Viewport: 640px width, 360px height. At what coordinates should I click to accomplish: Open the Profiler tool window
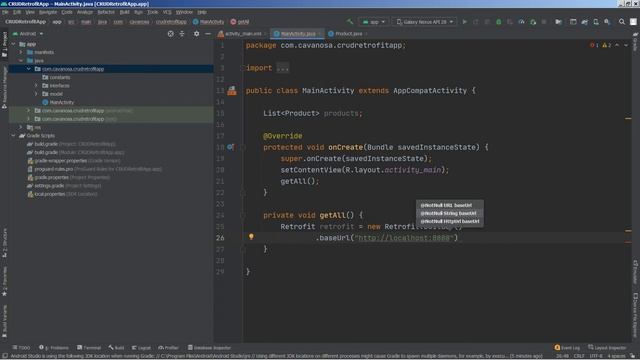[169, 348]
